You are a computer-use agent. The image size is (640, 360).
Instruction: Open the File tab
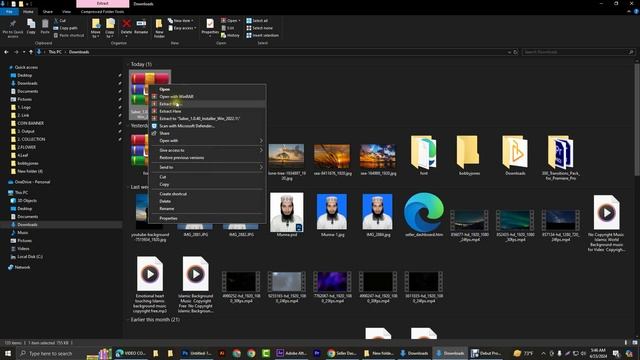[x=9, y=11]
